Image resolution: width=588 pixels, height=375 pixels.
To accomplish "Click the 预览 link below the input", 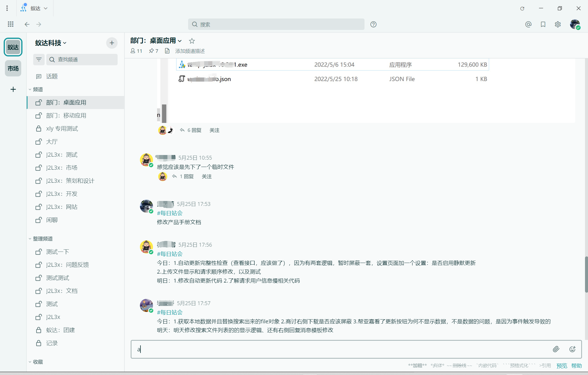I will 562,365.
